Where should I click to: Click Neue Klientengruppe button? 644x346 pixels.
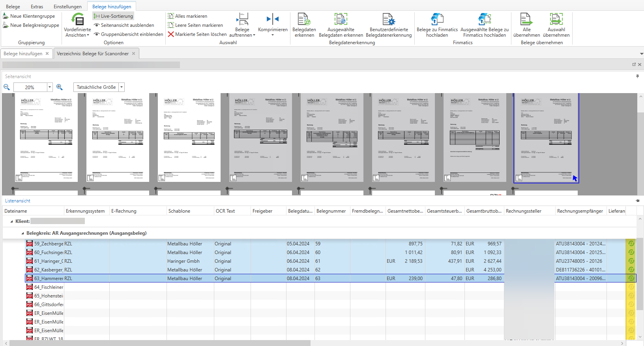pos(29,16)
